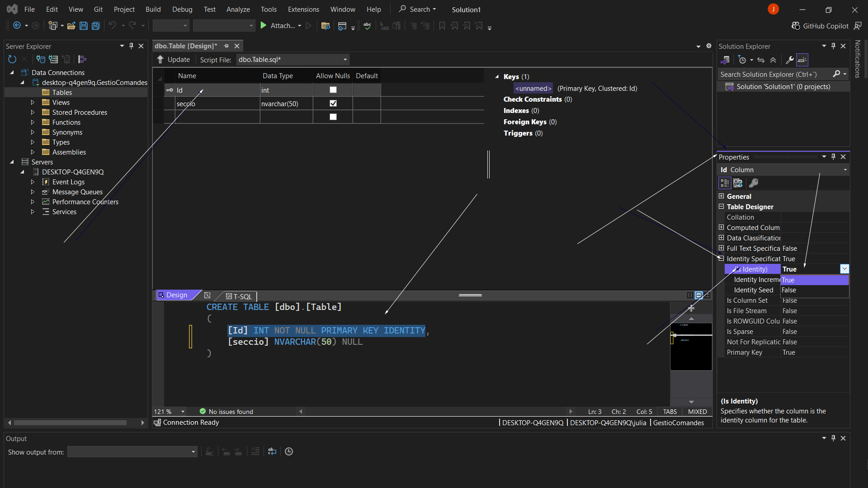Collapse the Table Designer properties section
The width and height of the screenshot is (868, 488).
click(x=722, y=206)
